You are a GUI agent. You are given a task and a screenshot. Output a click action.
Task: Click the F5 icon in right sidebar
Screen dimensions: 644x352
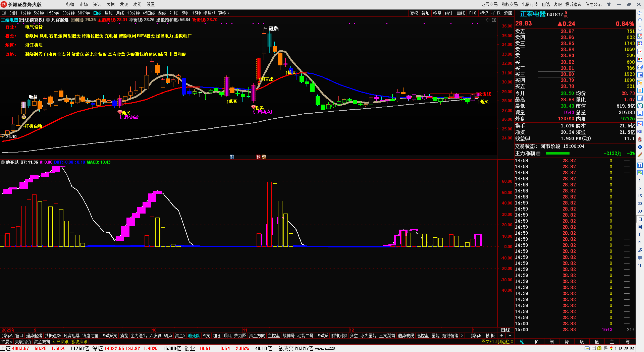(640, 165)
